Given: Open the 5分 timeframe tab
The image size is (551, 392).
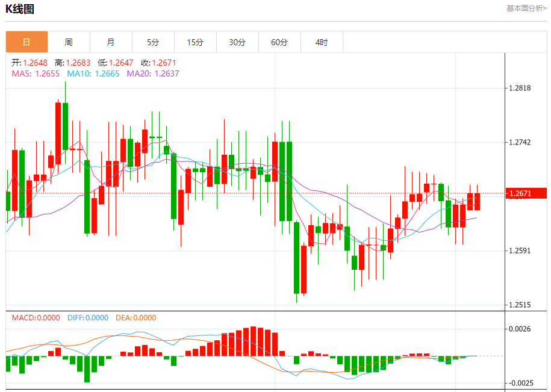Looking at the screenshot, I should point(153,42).
